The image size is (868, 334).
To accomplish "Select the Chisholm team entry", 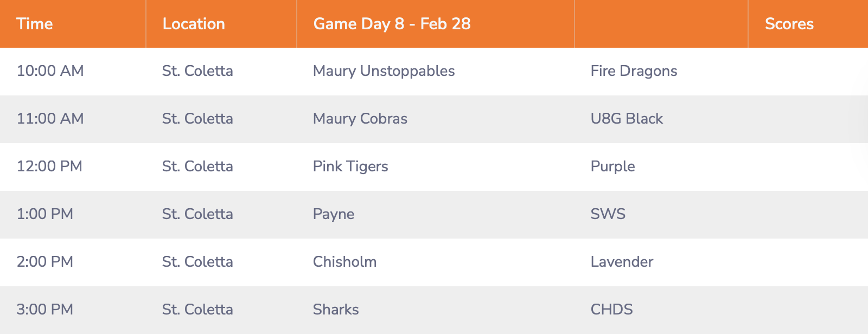I will pyautogui.click(x=345, y=262).
